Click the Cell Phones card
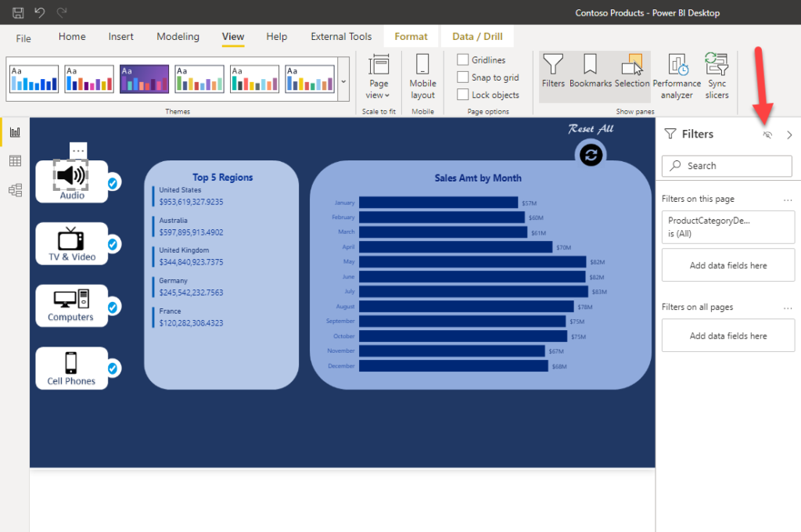The width and height of the screenshot is (801, 532). pyautogui.click(x=71, y=368)
